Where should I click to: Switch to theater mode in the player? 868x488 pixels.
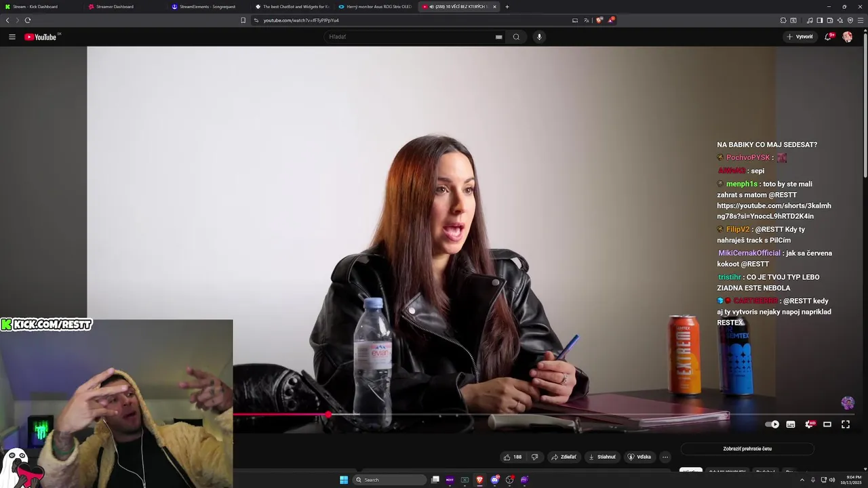(827, 424)
